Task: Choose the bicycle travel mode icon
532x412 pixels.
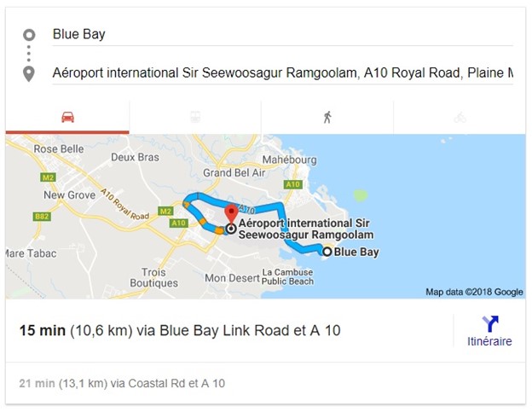Action: point(460,118)
